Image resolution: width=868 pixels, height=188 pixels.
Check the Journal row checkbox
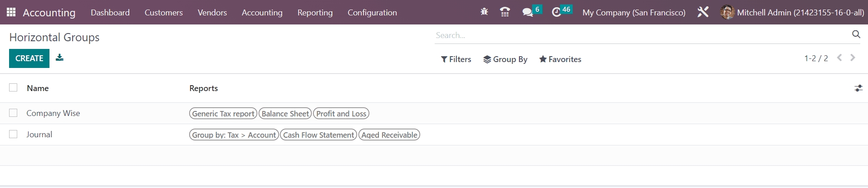[13, 134]
